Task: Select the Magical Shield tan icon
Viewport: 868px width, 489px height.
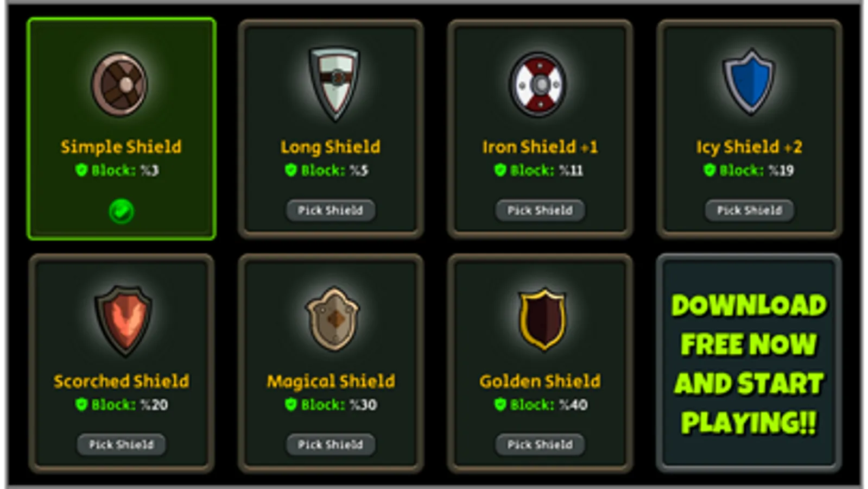Action: click(x=333, y=318)
